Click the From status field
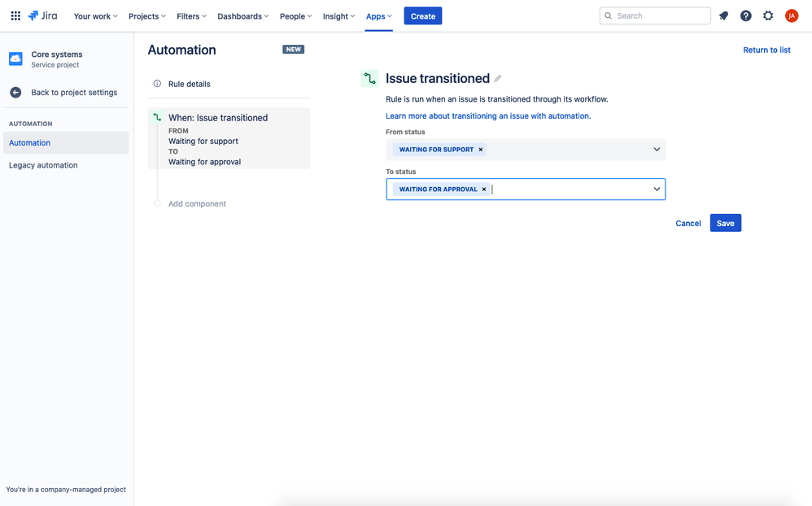This screenshot has height=506, width=812. pyautogui.click(x=526, y=150)
